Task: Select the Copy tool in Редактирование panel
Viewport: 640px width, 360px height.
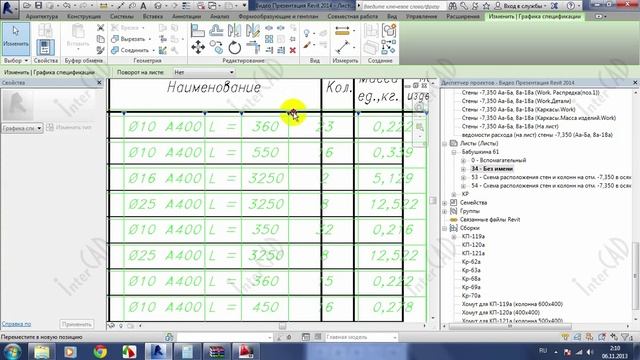Action: click(x=216, y=47)
